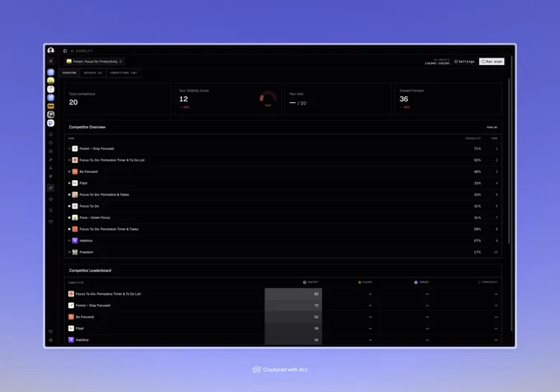Click the Flipd icon in the leaderboard

click(x=71, y=329)
